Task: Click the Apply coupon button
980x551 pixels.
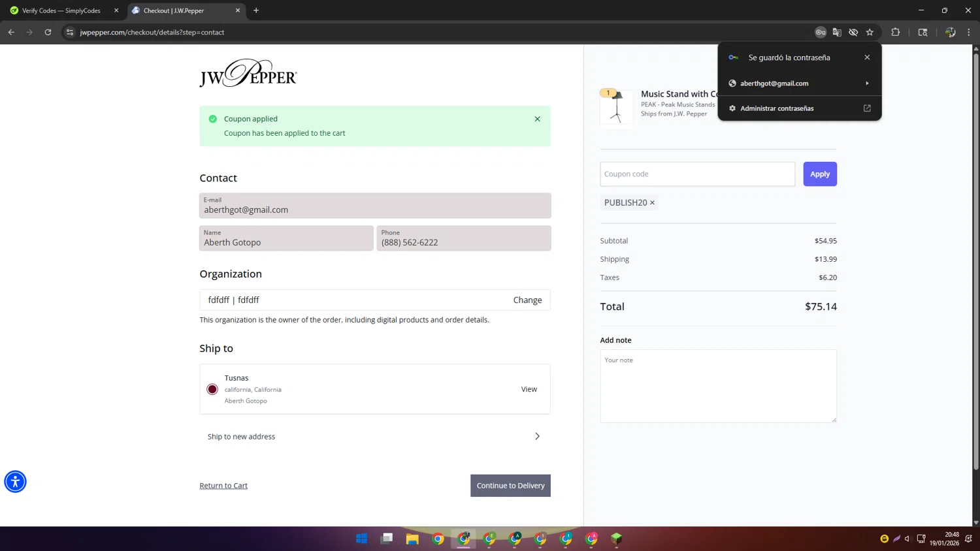Action: click(820, 174)
